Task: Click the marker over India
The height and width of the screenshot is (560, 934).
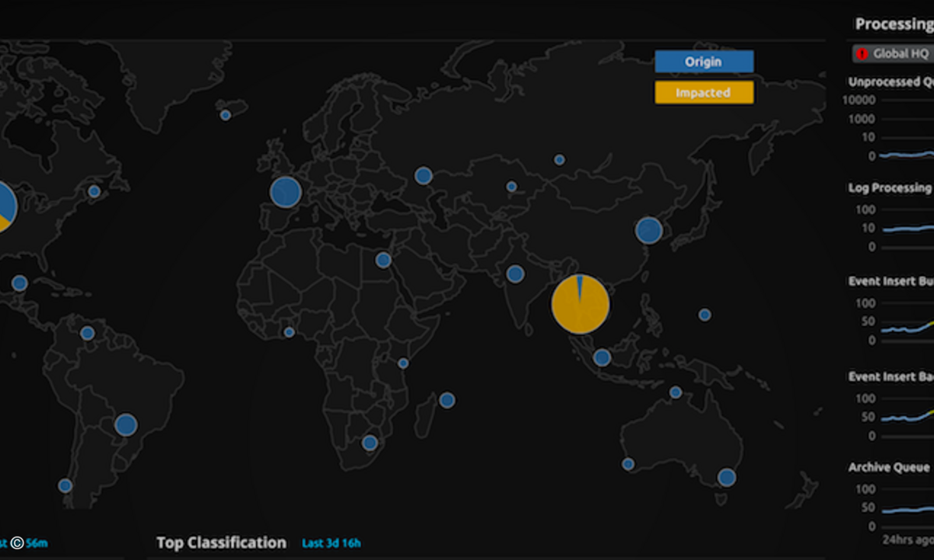Action: coord(515,274)
